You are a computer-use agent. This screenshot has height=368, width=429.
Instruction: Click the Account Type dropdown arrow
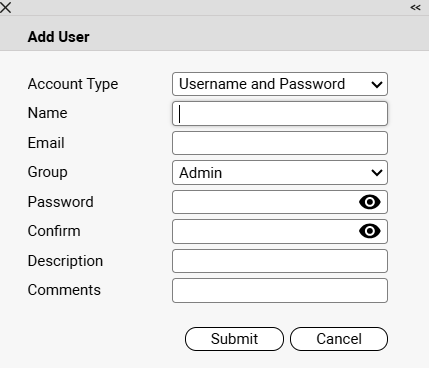(377, 84)
